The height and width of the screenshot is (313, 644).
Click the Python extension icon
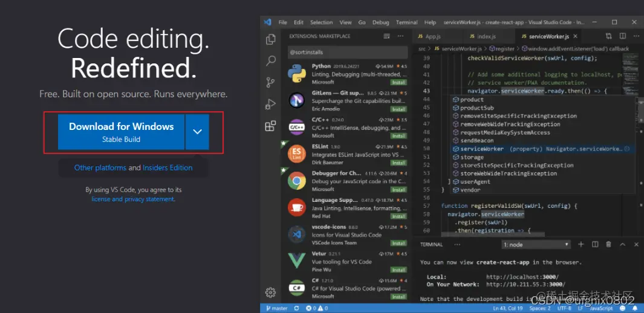[296, 73]
